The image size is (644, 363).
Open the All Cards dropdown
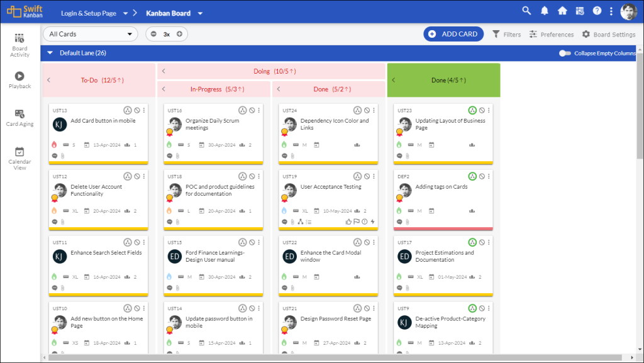pyautogui.click(x=90, y=33)
